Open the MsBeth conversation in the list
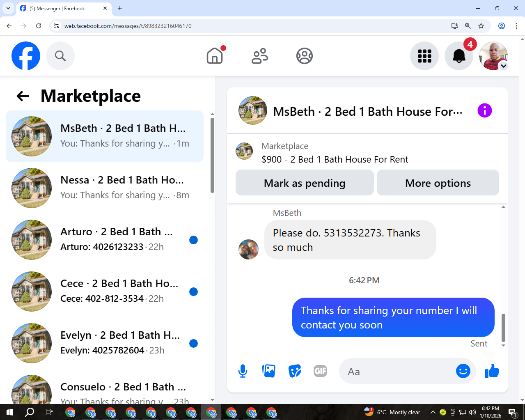This screenshot has height=420, width=525. click(105, 136)
